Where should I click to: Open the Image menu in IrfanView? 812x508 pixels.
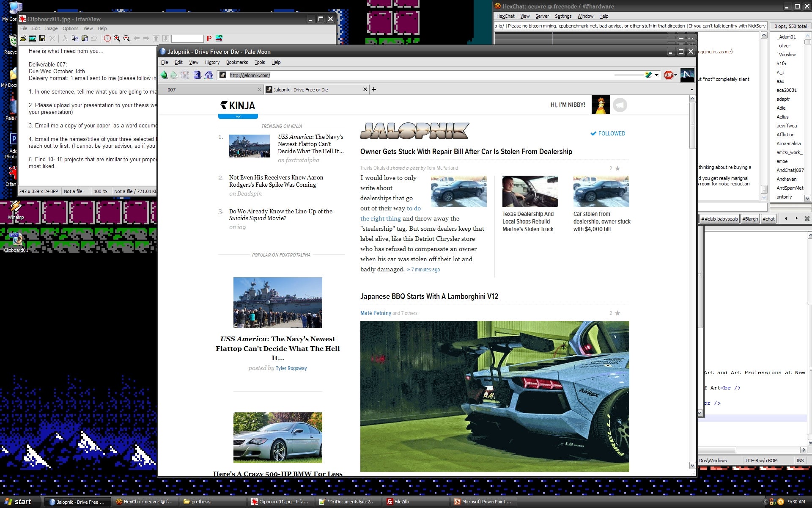pyautogui.click(x=51, y=28)
